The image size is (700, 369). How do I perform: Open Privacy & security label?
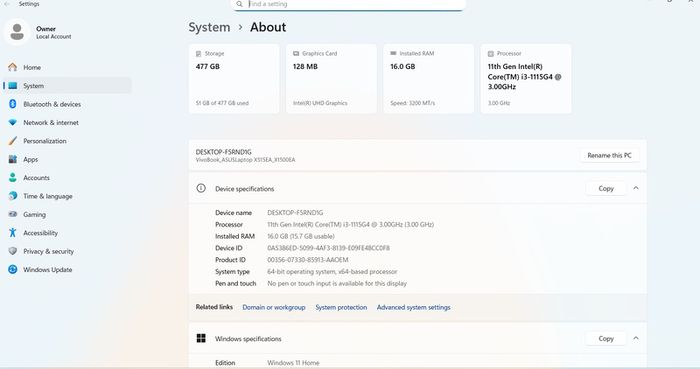point(49,251)
